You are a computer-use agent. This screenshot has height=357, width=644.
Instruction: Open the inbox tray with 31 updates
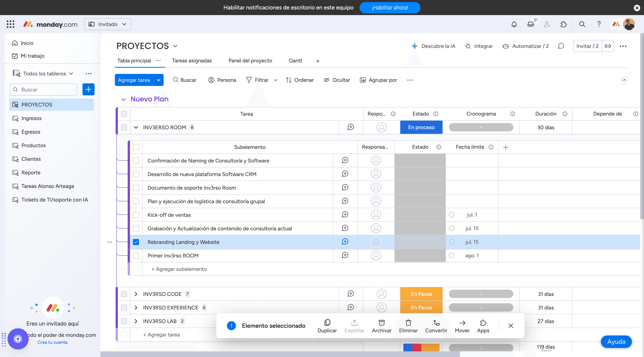[x=530, y=24]
